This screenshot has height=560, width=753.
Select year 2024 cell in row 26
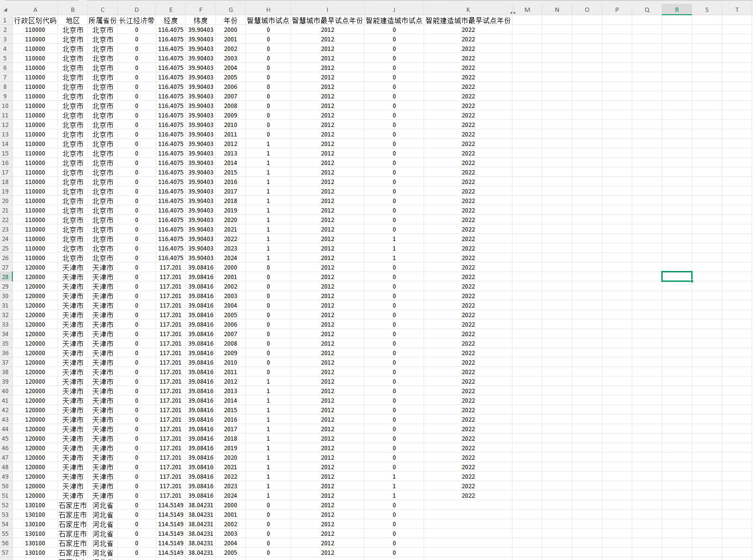coord(231,258)
